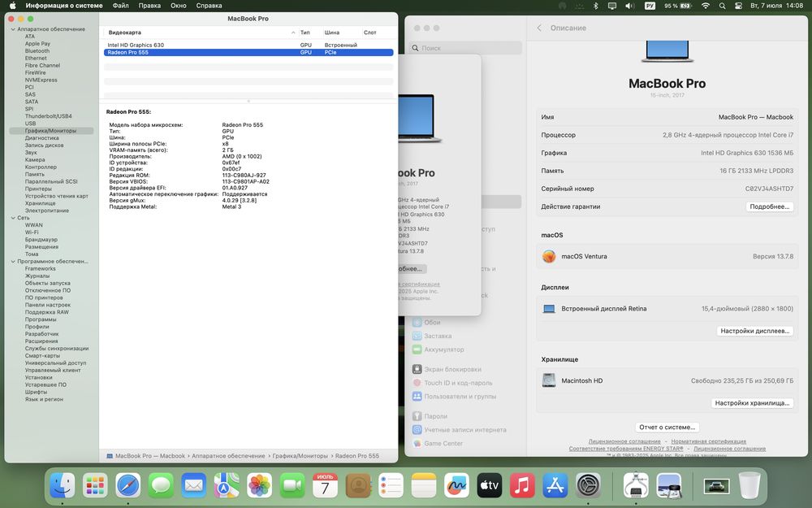Click Настройки дисплеев button
This screenshot has width=812, height=508.
[x=755, y=331]
